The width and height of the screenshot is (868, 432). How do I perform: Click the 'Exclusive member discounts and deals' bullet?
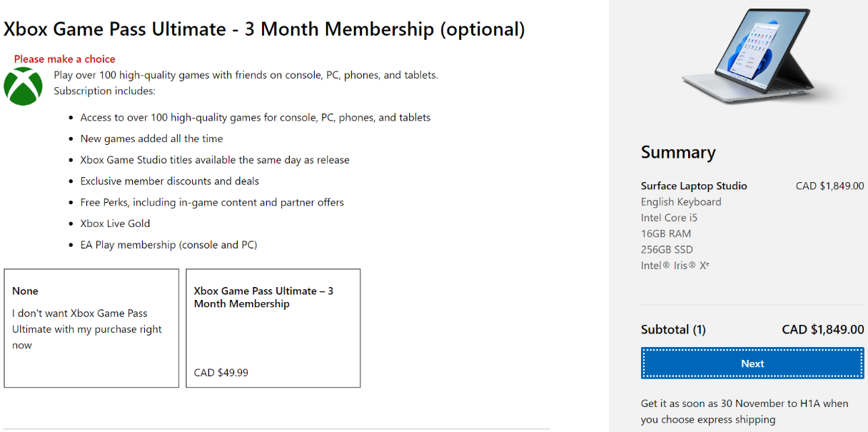click(x=169, y=181)
